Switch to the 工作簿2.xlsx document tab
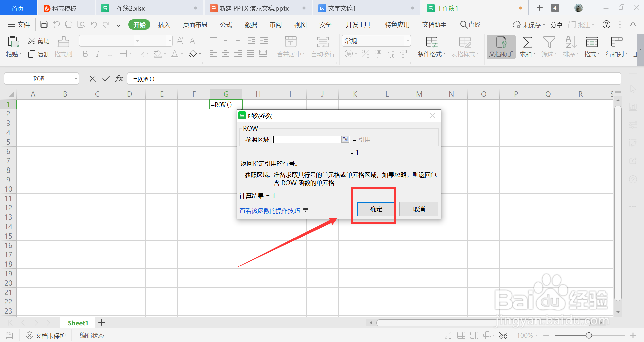 [x=149, y=8]
